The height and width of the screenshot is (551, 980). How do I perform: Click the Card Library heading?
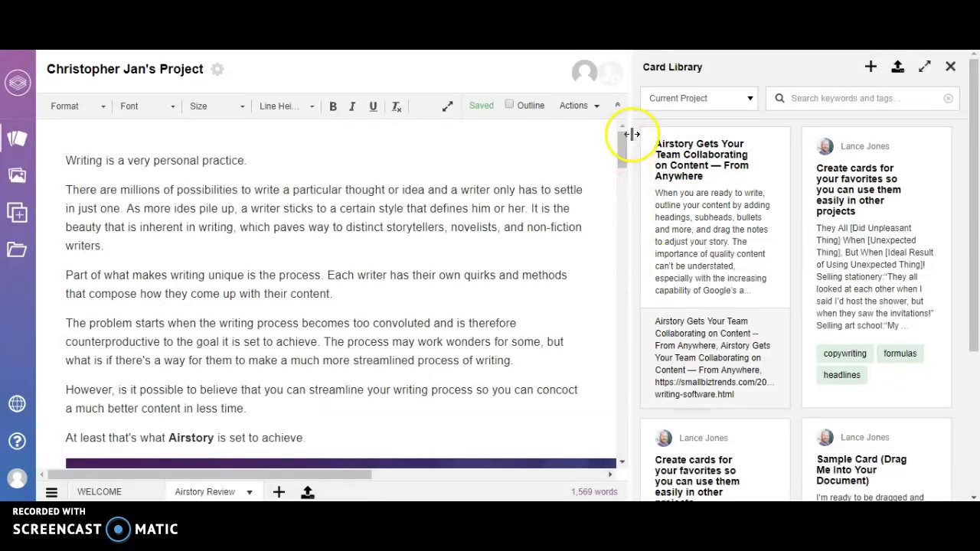(x=672, y=67)
